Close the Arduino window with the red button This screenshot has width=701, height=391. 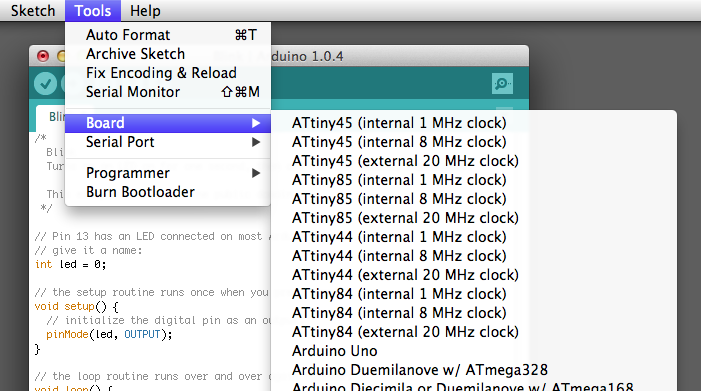pos(43,56)
